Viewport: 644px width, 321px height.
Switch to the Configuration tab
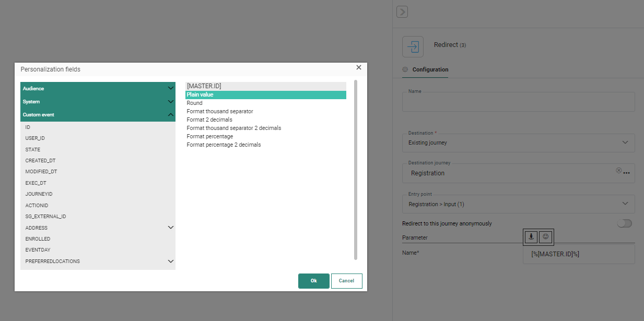(430, 69)
